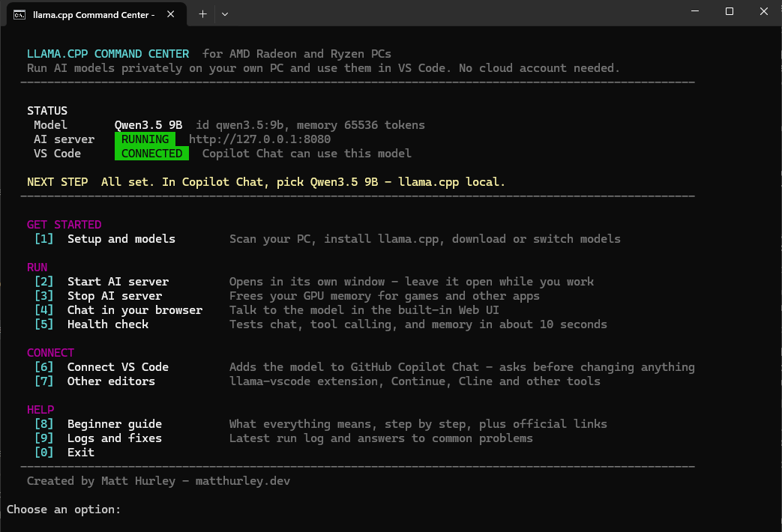Click the RUN section heading
782x532 pixels.
click(37, 267)
